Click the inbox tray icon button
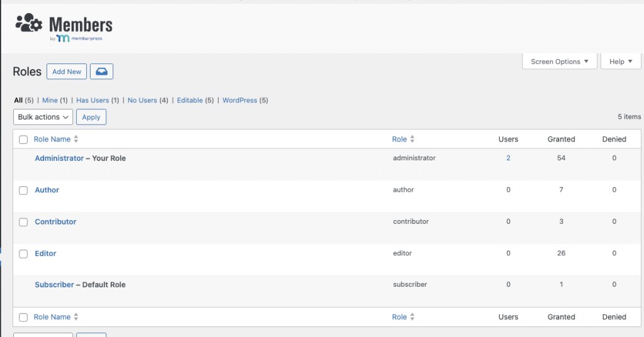 pyautogui.click(x=101, y=72)
